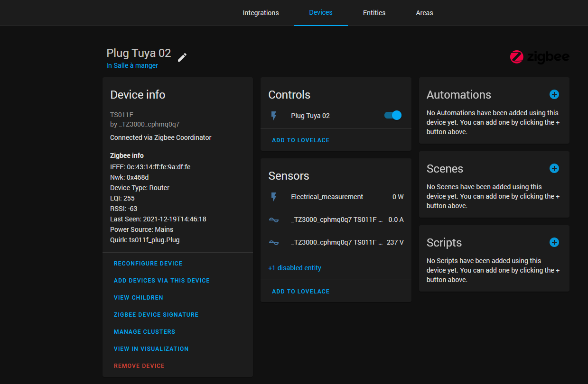
Task: Open Manage Clusters
Action: pyautogui.click(x=145, y=332)
